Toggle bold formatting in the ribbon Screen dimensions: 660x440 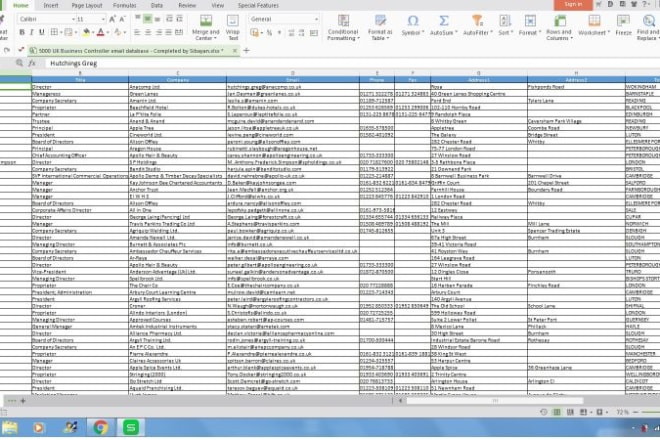coord(22,32)
